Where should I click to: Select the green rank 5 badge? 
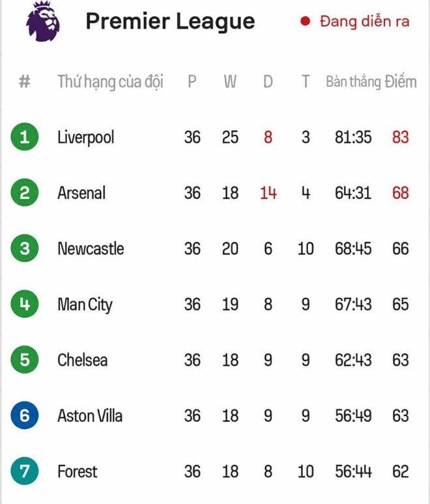(25, 360)
